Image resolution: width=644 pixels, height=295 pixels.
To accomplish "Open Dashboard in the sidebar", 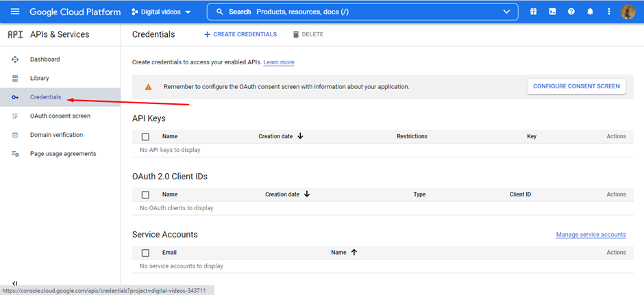I will pyautogui.click(x=45, y=60).
